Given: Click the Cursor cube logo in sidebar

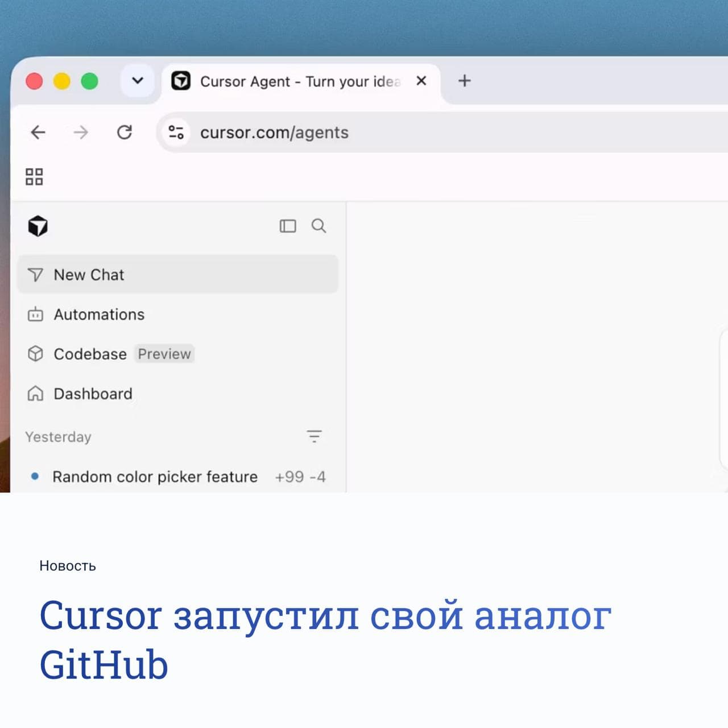Looking at the screenshot, I should point(38,226).
